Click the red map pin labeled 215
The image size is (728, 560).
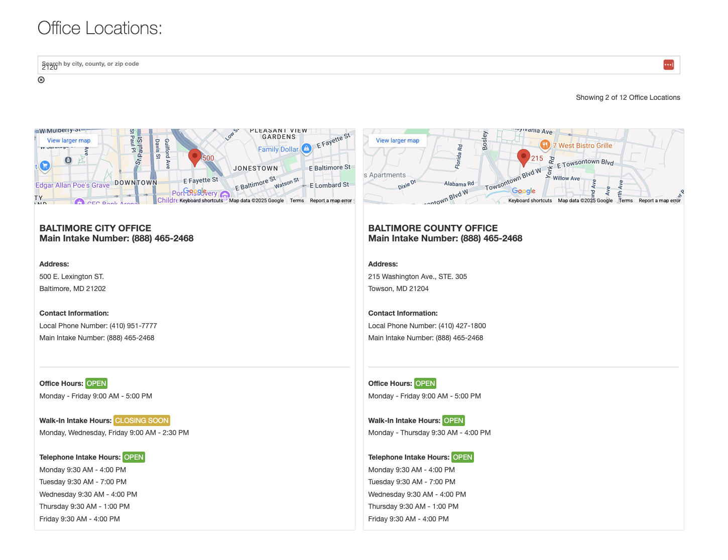pyautogui.click(x=523, y=157)
